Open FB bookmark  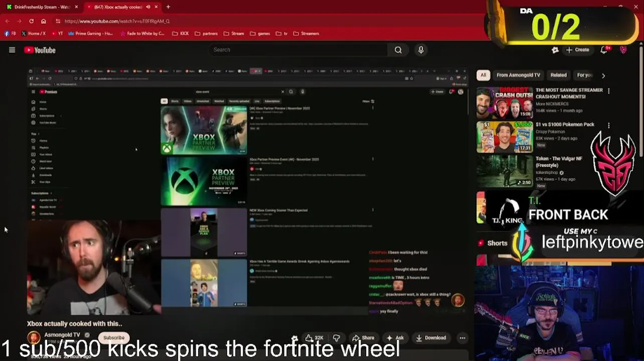(10, 34)
